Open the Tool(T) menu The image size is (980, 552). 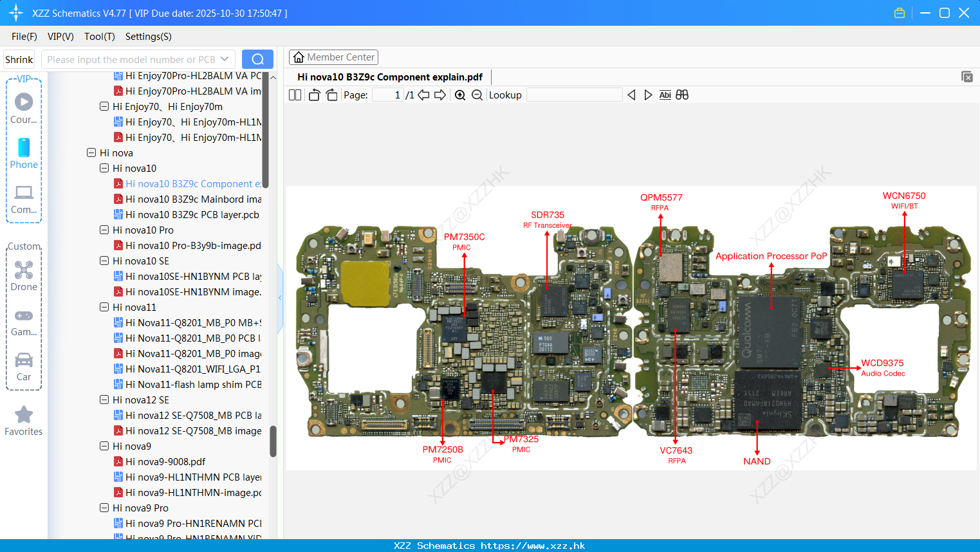100,37
